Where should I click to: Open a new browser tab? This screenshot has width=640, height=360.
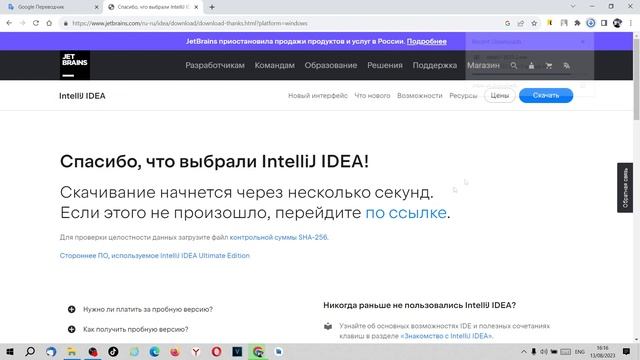pos(212,7)
